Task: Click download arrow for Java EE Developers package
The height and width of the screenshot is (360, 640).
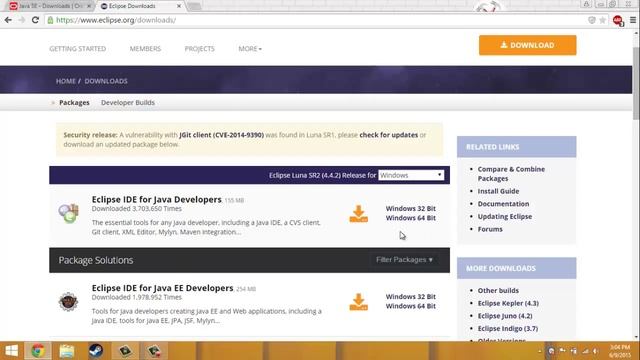Action: (x=358, y=302)
